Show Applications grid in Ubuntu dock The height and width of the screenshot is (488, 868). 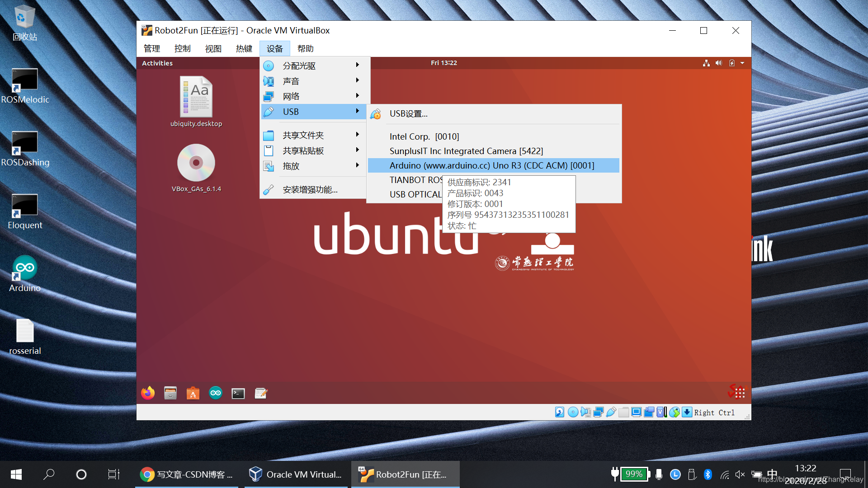pyautogui.click(x=740, y=393)
